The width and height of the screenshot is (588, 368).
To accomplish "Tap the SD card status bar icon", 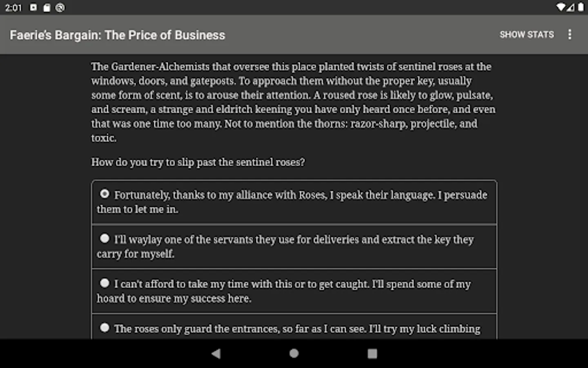I will 47,7.
